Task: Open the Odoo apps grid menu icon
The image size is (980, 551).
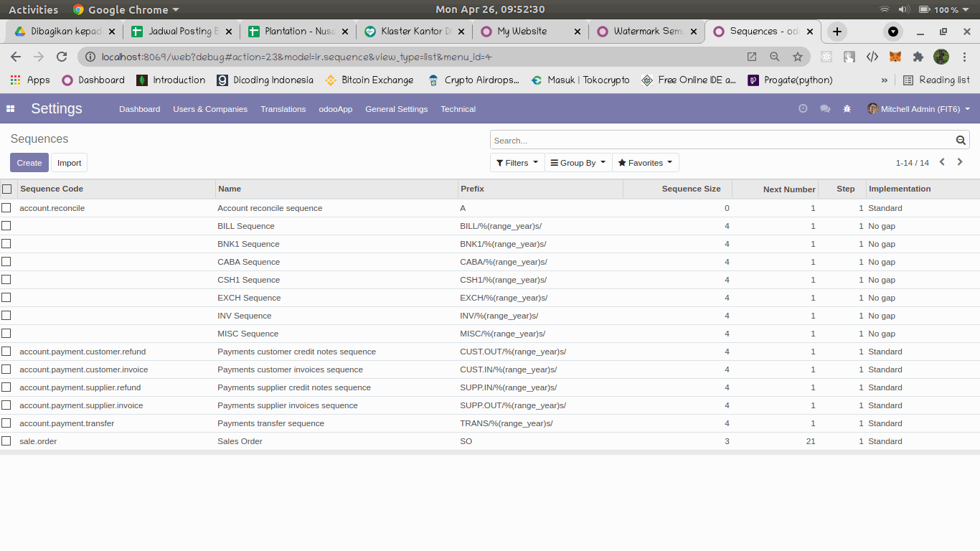Action: point(11,109)
